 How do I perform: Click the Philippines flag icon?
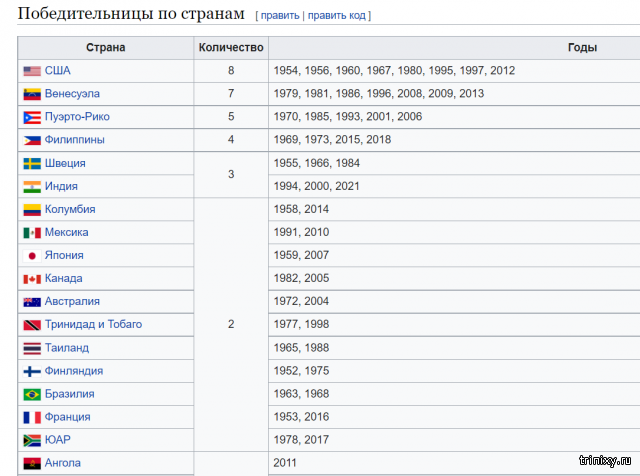(x=32, y=140)
